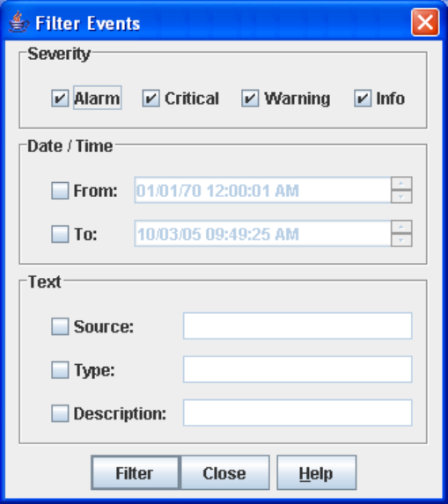Open Help for the filter dialog
Image resolution: width=448 pixels, height=504 pixels.
(317, 473)
